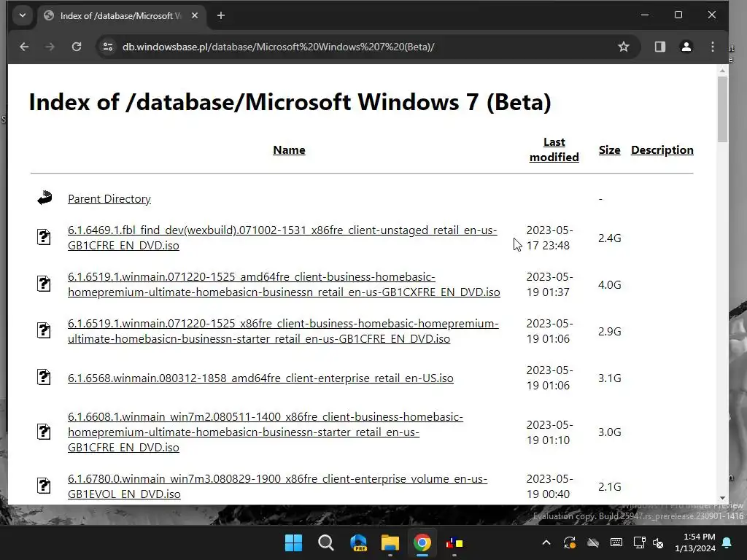747x560 pixels.
Task: Sort listing by Size column
Action: 609,150
